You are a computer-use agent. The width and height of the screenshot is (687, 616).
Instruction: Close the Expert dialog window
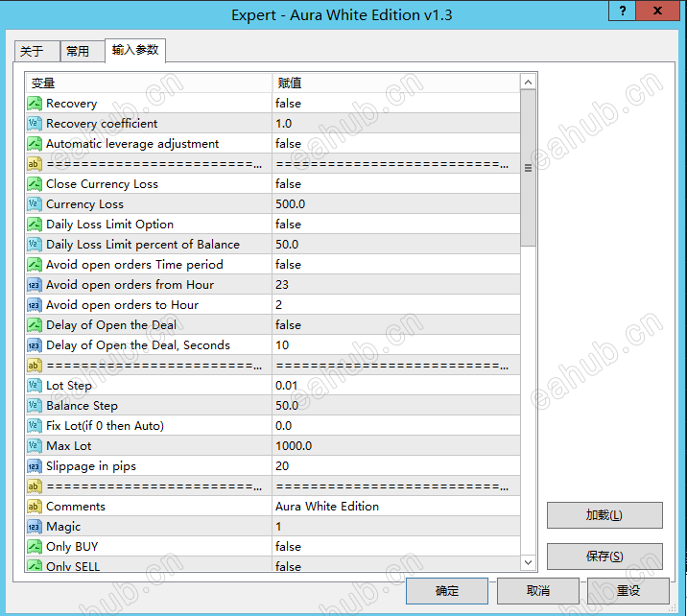tap(657, 11)
